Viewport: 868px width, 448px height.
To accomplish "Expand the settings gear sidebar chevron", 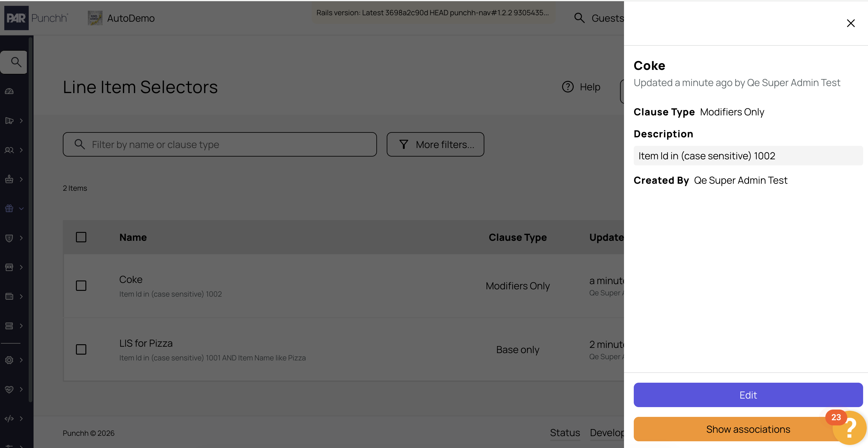I will [x=21, y=360].
